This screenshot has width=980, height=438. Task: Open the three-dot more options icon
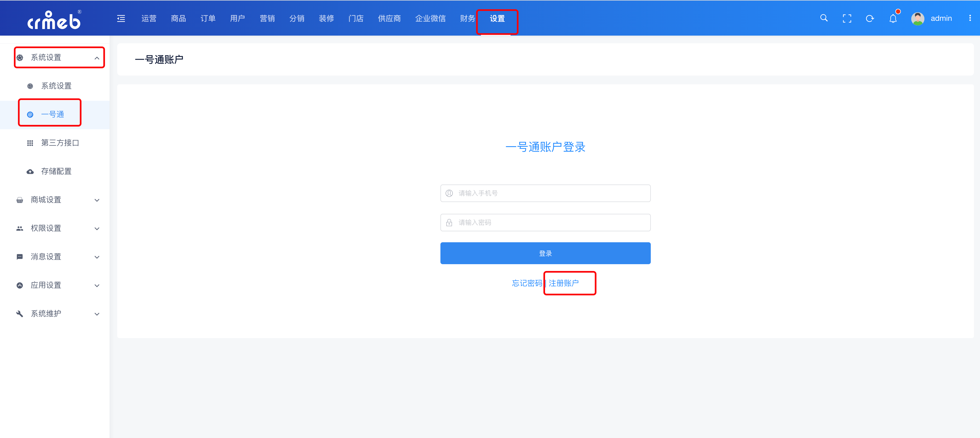[x=970, y=18]
